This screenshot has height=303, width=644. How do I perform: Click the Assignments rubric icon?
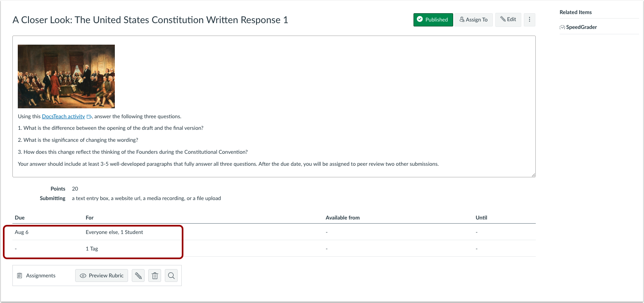coord(19,276)
